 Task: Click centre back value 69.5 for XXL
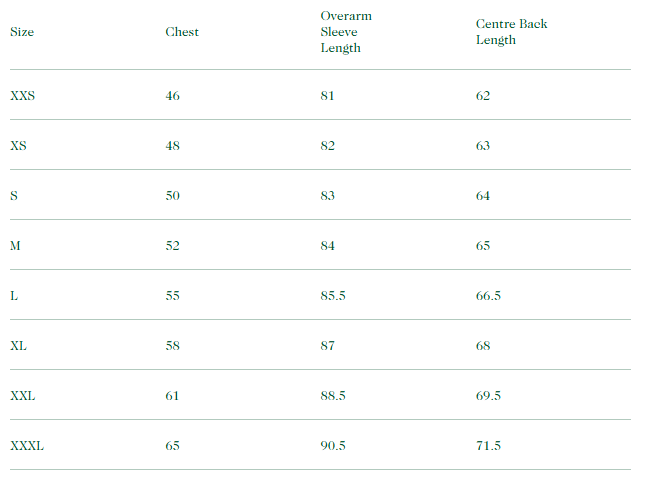click(488, 396)
